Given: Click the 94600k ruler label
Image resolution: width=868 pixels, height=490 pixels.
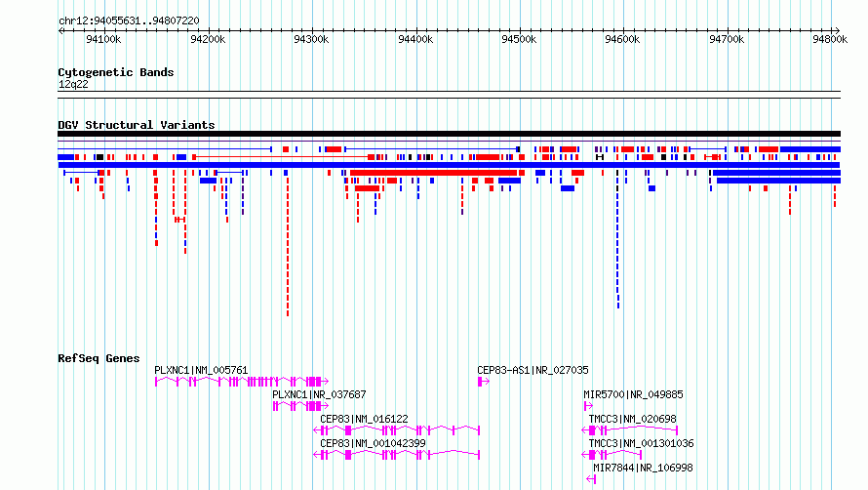Looking at the screenshot, I should point(622,39).
